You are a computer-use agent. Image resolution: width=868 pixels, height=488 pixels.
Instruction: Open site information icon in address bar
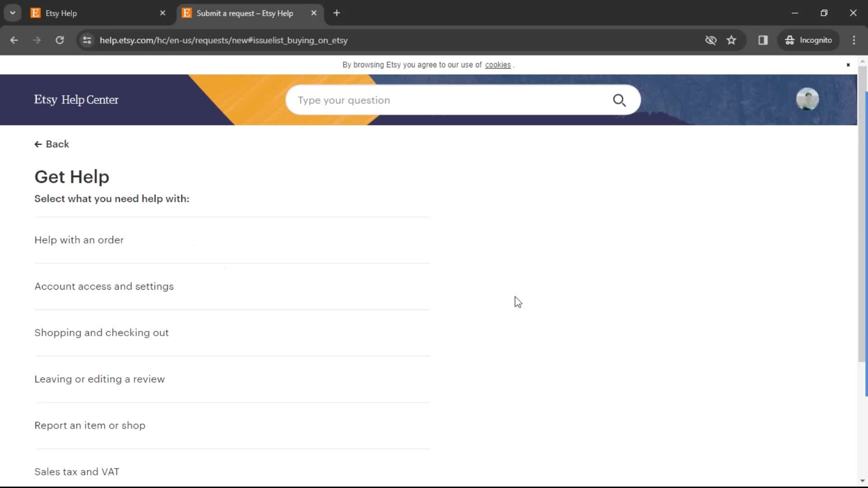(87, 40)
